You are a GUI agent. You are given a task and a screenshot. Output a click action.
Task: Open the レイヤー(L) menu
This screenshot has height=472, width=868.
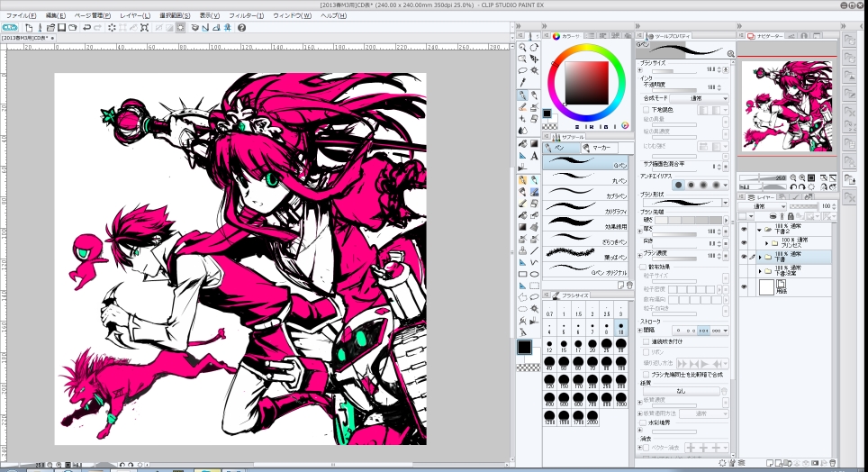click(x=134, y=15)
